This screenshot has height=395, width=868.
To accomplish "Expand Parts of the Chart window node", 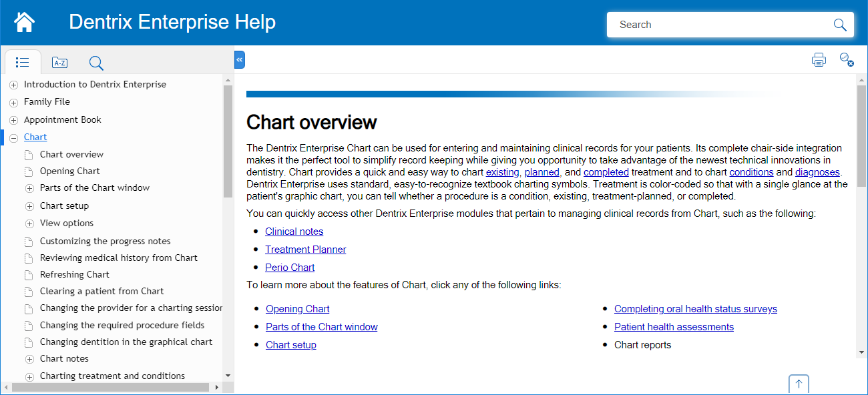I will click(29, 189).
